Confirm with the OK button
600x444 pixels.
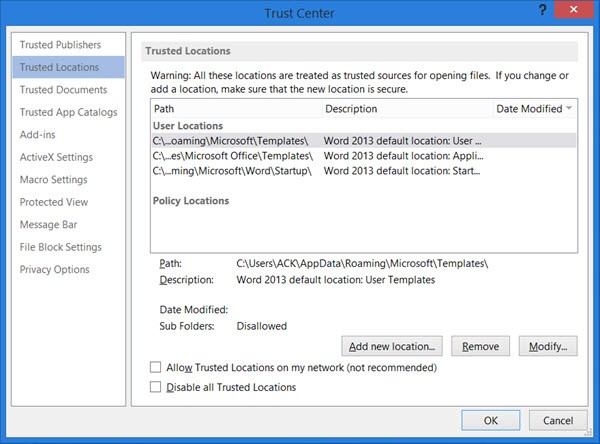[x=491, y=421]
